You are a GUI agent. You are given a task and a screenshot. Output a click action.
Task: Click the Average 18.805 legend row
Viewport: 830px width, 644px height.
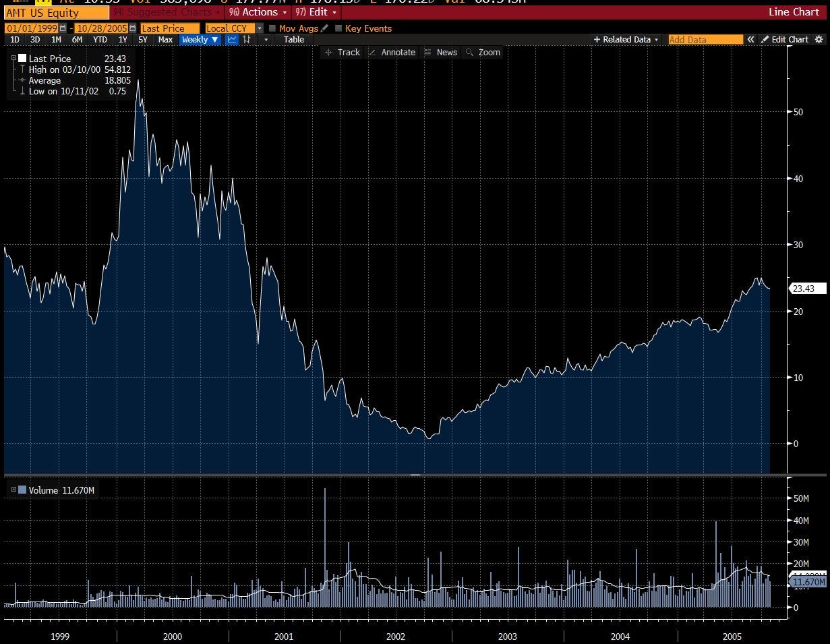coord(76,80)
